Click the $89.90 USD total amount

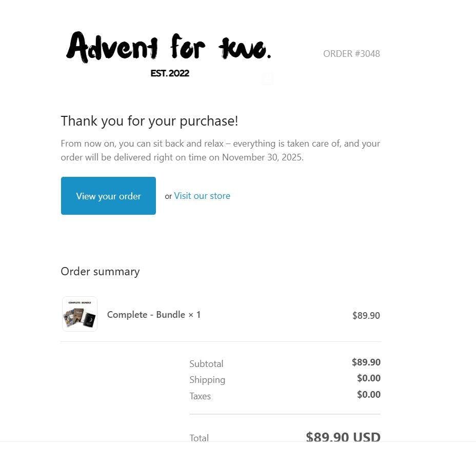tap(343, 437)
